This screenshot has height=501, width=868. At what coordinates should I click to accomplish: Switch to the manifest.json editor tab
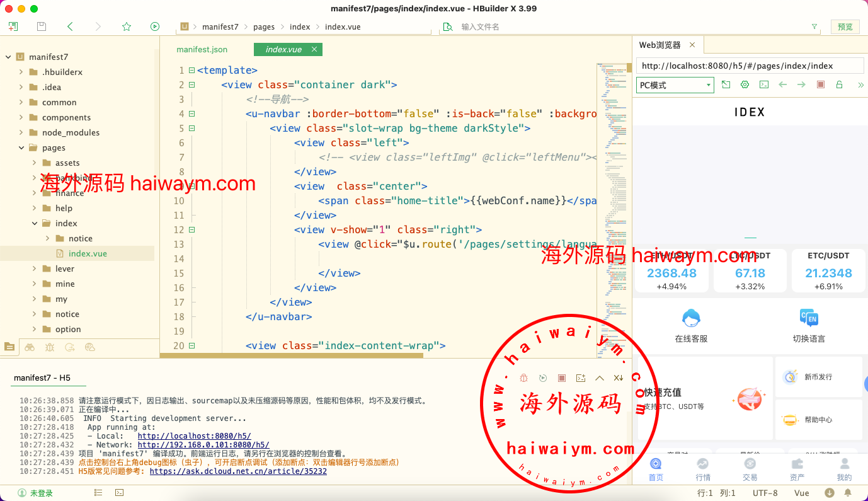click(x=202, y=49)
